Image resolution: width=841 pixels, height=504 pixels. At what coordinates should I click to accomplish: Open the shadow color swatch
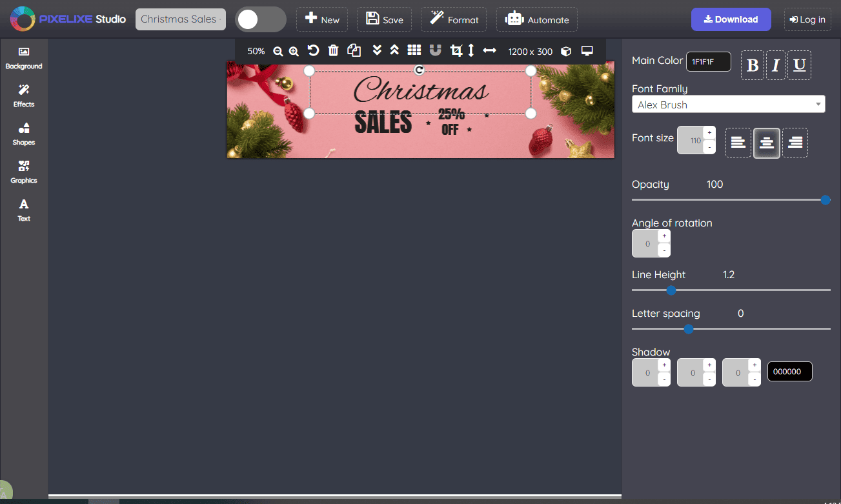789,371
